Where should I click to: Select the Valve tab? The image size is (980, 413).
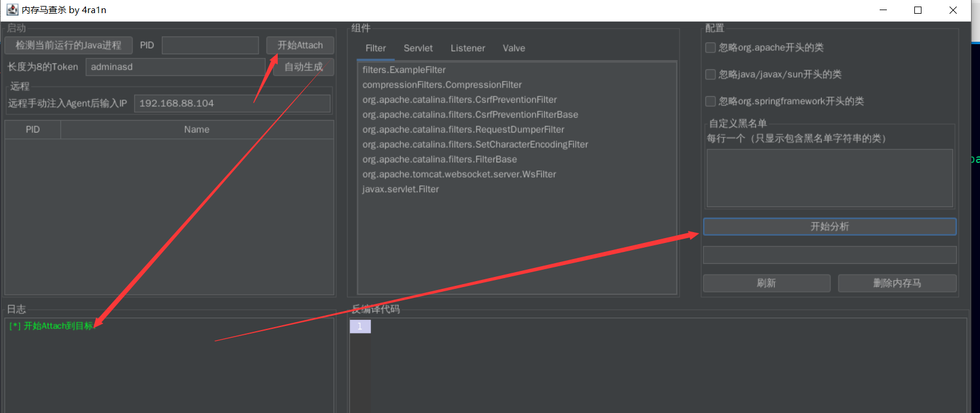coord(514,48)
